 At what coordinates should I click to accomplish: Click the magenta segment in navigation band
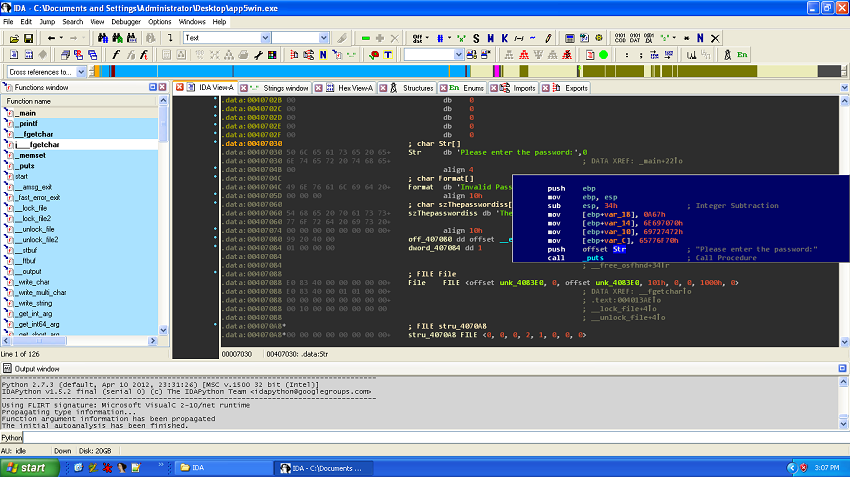point(496,71)
